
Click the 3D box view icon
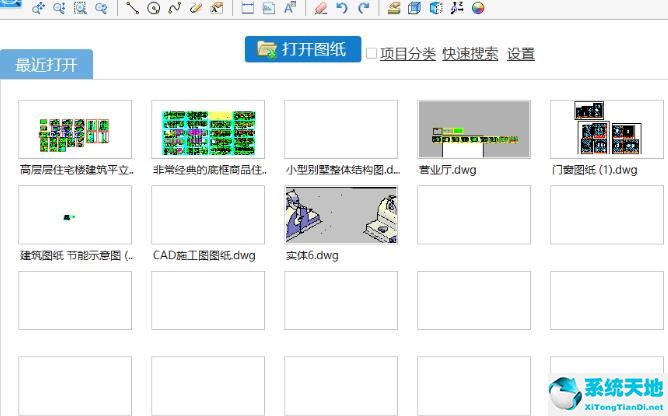click(x=414, y=8)
